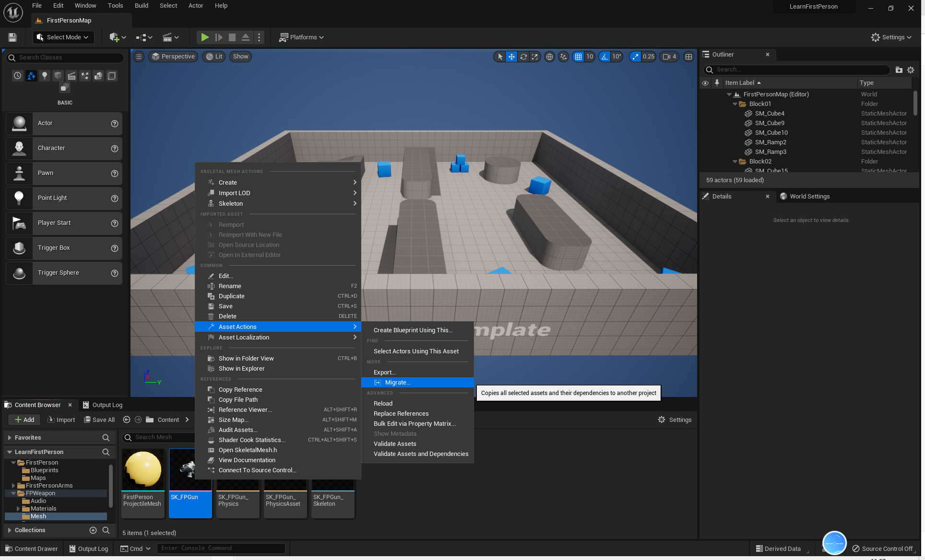The image size is (925, 560).
Task: Toggle rotation snapping
Action: 604,57
